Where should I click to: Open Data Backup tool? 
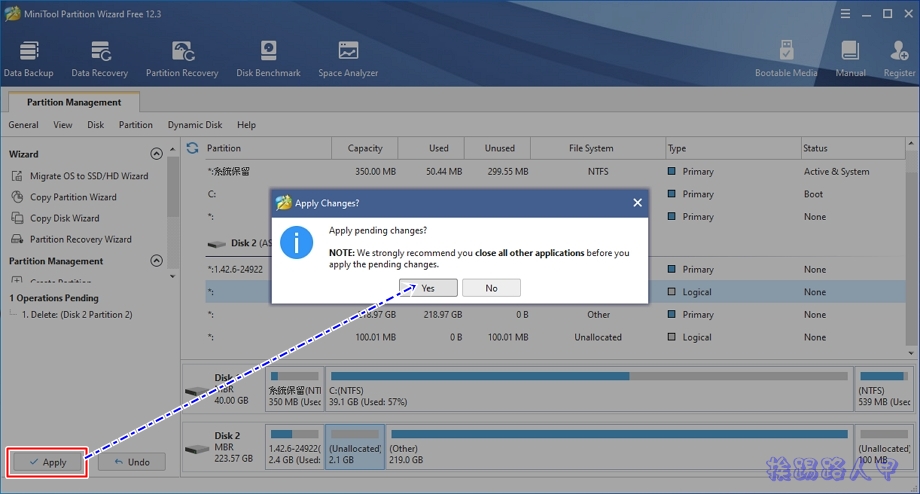click(29, 59)
